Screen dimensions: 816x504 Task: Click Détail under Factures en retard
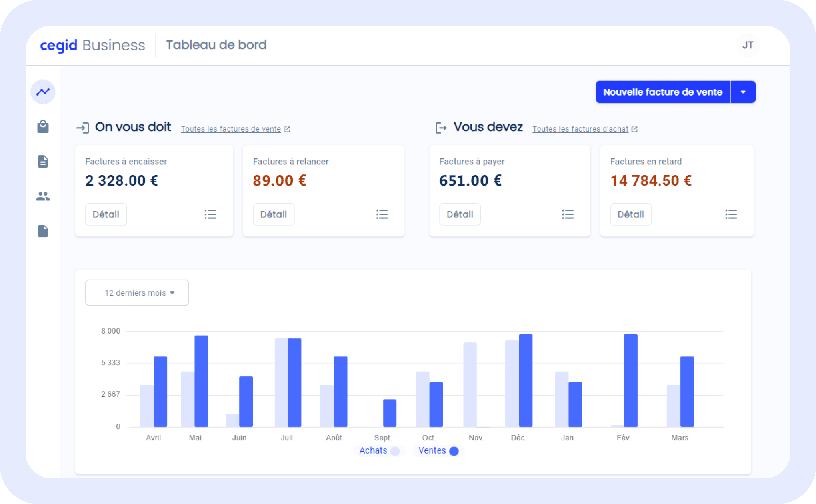[630, 214]
